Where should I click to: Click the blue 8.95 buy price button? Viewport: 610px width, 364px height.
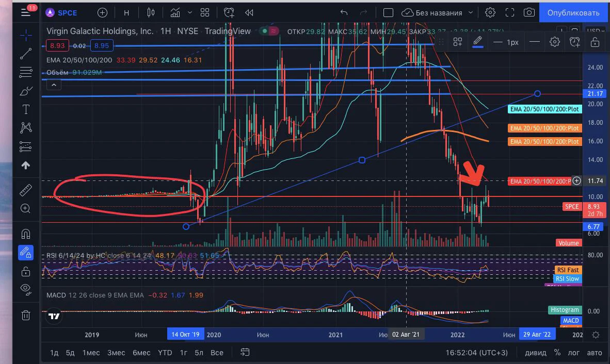(102, 46)
